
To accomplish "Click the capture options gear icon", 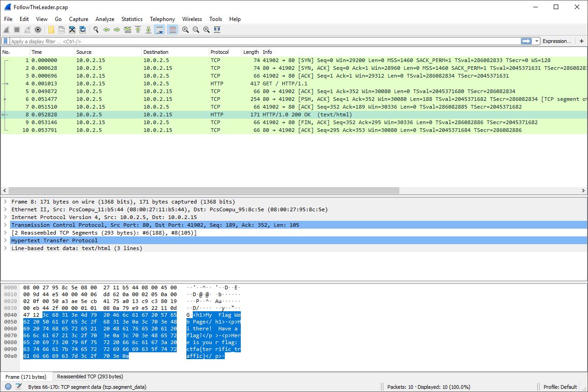I will (38, 30).
